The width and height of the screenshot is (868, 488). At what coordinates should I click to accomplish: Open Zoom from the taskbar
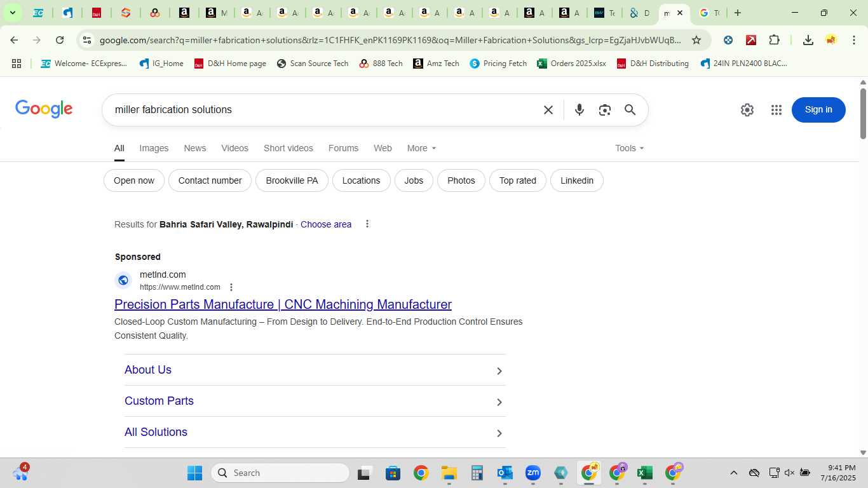532,473
